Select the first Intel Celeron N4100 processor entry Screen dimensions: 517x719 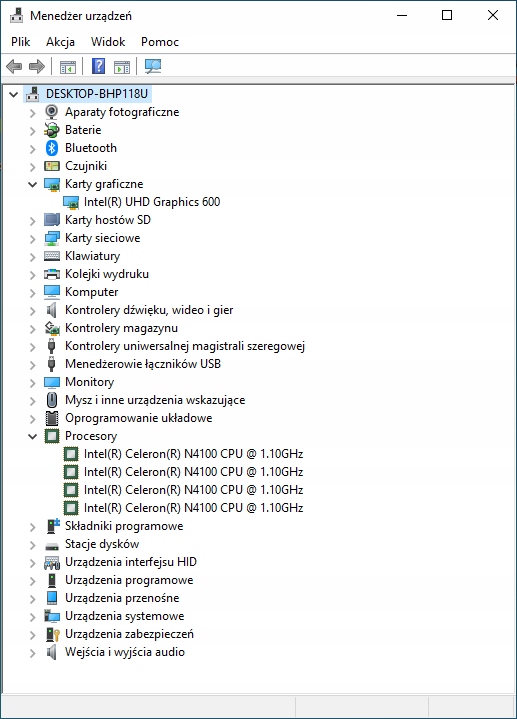[193, 454]
